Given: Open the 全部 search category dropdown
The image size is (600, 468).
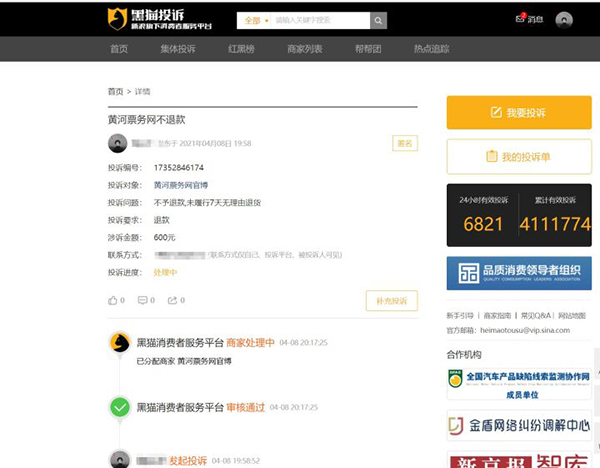Looking at the screenshot, I should [256, 20].
